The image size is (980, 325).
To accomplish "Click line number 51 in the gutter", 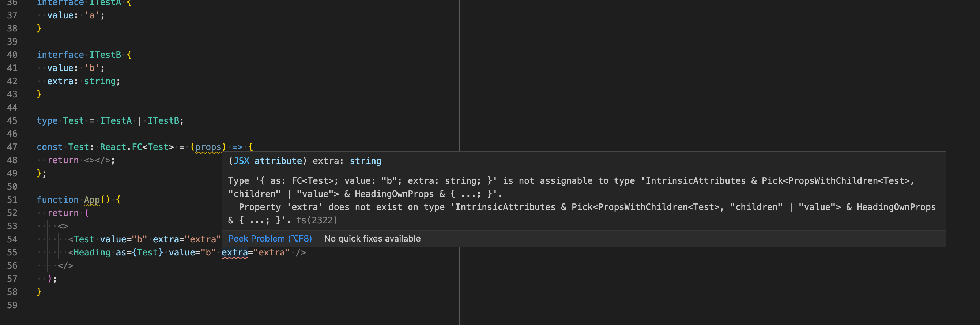I will [12, 200].
